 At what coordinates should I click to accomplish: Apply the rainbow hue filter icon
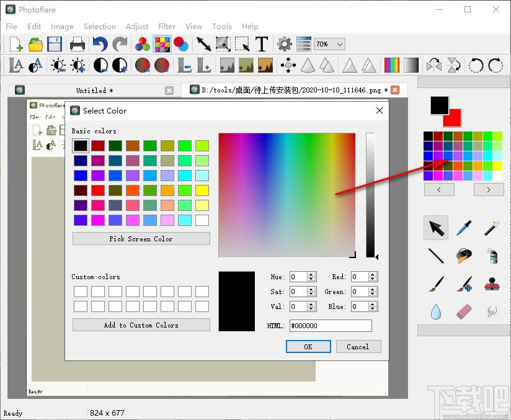click(x=392, y=65)
